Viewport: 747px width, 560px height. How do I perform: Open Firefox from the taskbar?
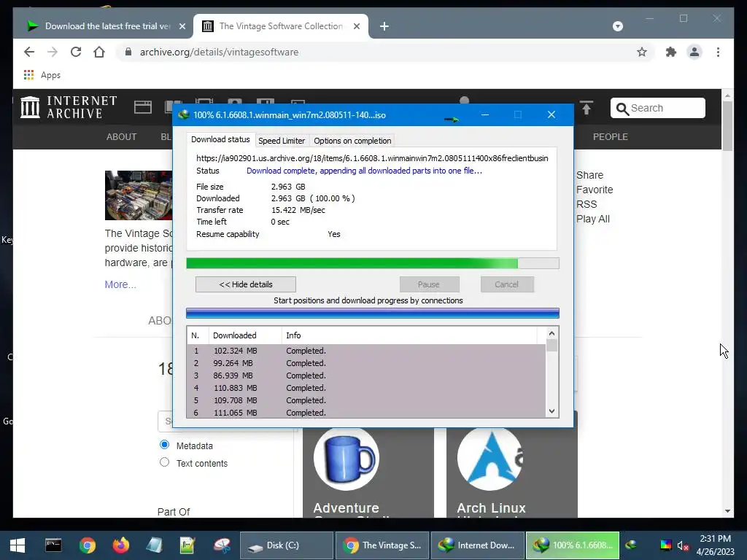(x=120, y=545)
